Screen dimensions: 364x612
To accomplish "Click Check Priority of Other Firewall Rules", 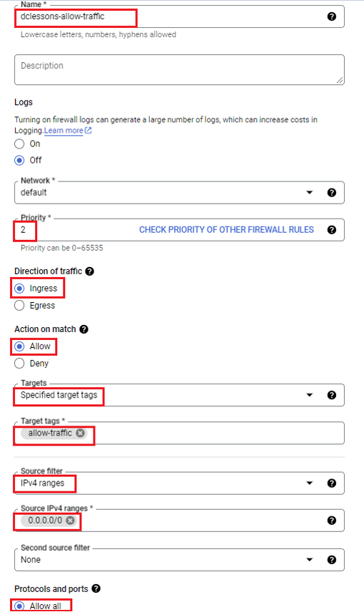I will click(226, 230).
